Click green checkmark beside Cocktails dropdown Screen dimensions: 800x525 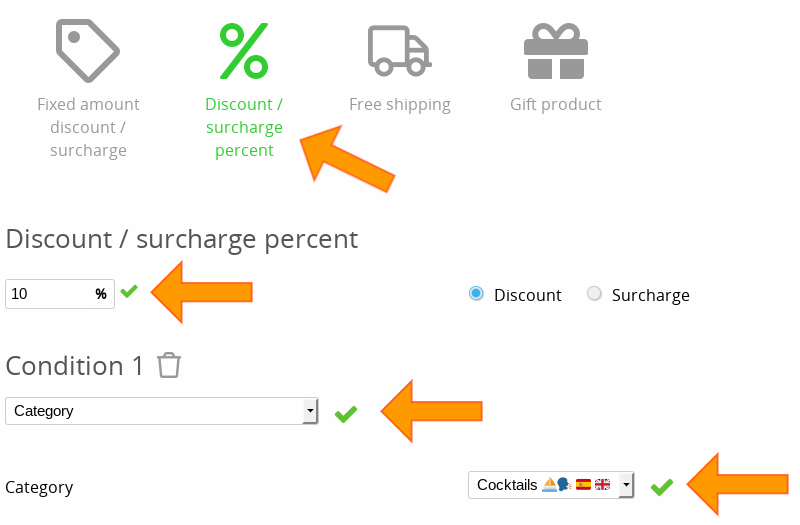[x=661, y=487]
